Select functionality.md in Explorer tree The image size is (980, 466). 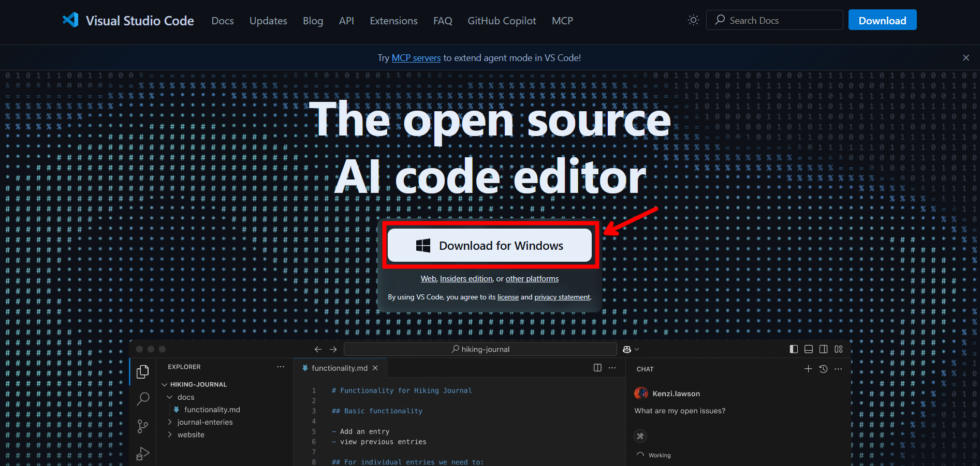[x=212, y=410]
